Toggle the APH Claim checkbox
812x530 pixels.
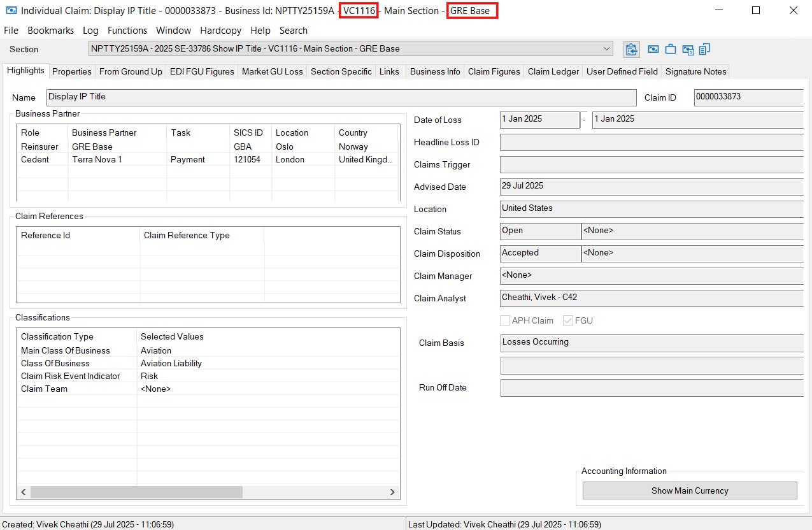pyautogui.click(x=505, y=320)
